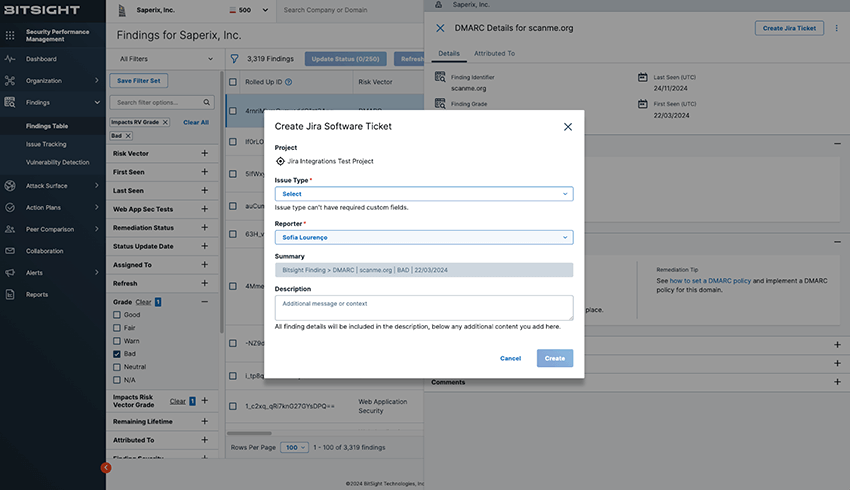Click the Description text field

[424, 307]
